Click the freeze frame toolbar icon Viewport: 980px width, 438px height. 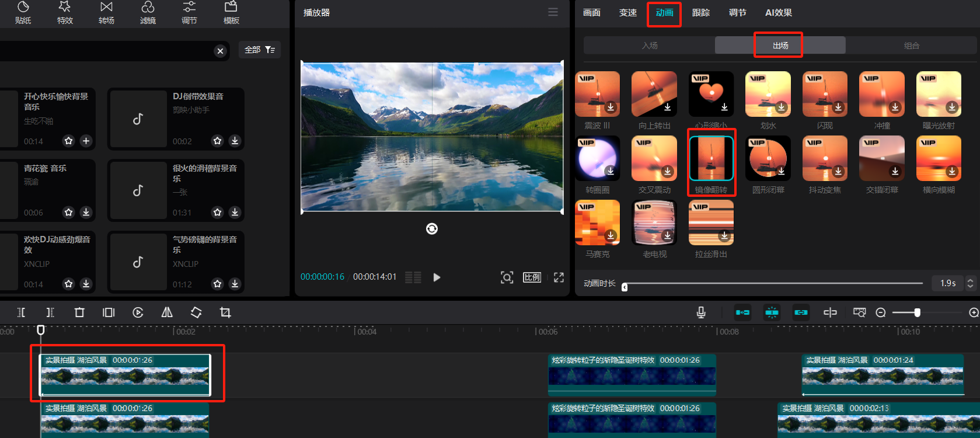[109, 312]
